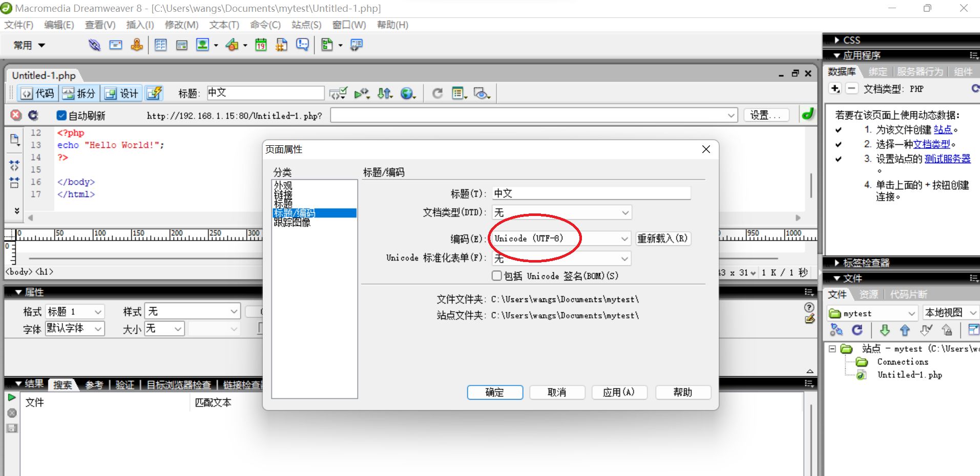Image resolution: width=980 pixels, height=476 pixels.
Task: Select Untitled-1.php in files tree
Action: (909, 375)
